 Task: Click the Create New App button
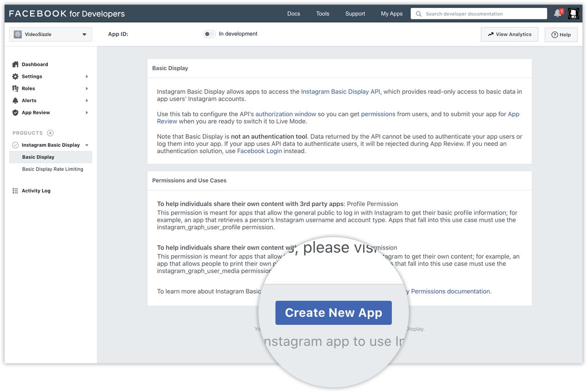(333, 312)
